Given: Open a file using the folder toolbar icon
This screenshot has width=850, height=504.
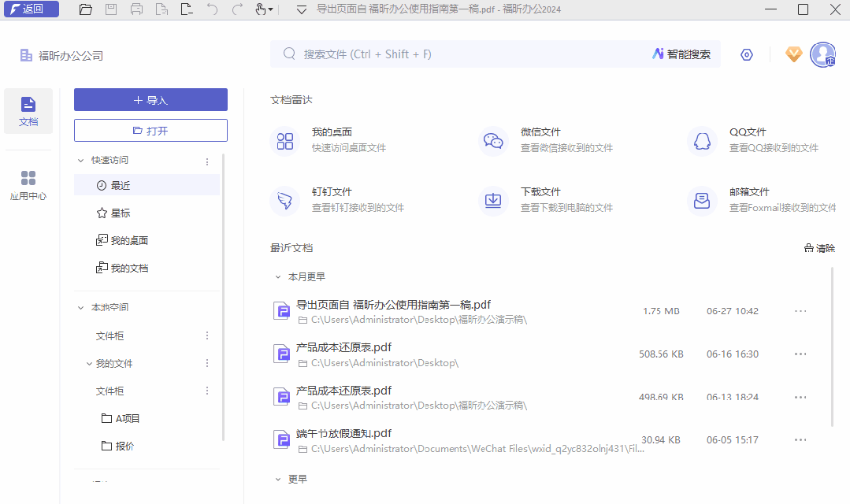Looking at the screenshot, I should click(x=85, y=9).
